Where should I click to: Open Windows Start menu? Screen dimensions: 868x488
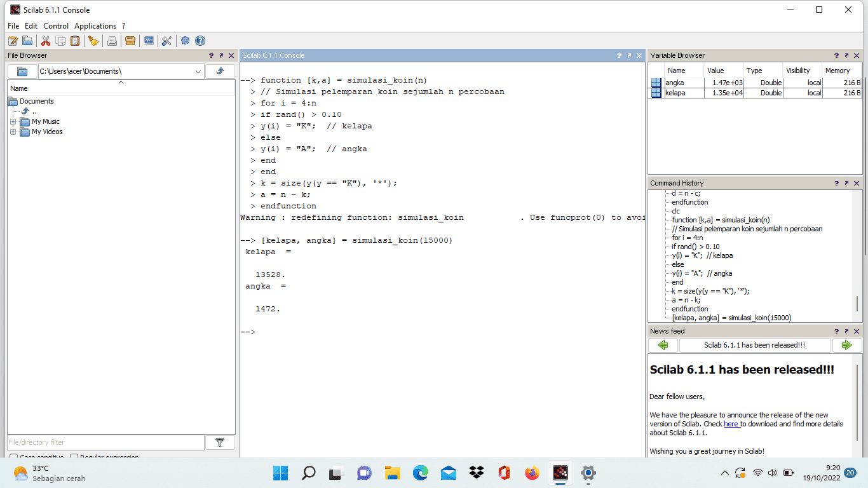point(280,473)
